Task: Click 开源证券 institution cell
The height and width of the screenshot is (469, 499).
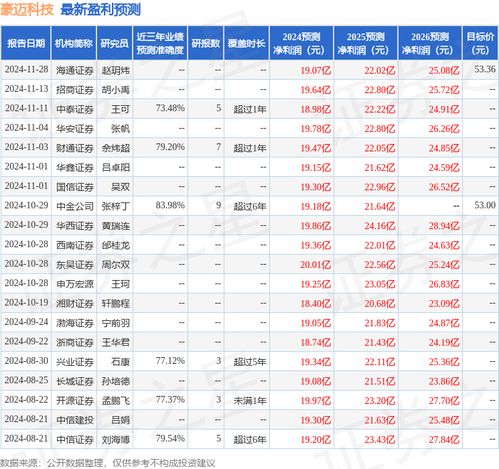Action: click(x=75, y=400)
